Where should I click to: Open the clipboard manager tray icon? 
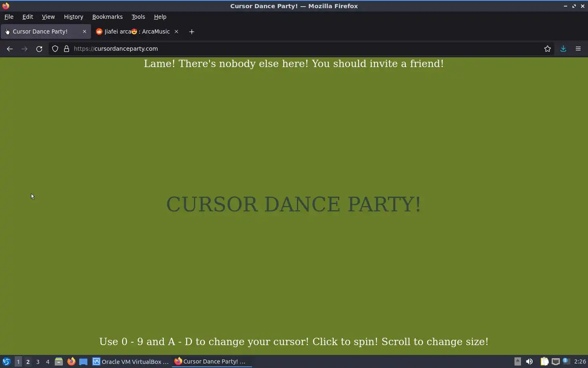[x=544, y=361]
